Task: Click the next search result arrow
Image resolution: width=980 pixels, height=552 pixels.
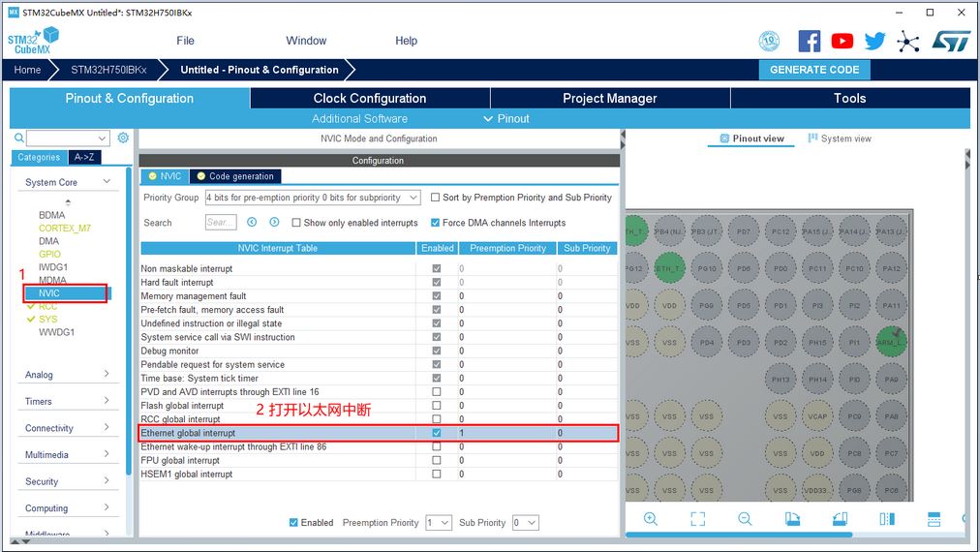Action: [x=274, y=223]
